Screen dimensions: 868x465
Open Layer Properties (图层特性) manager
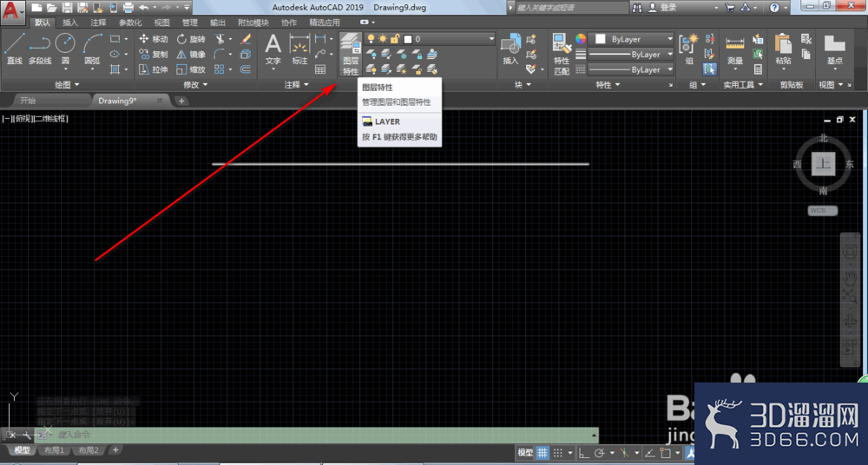pyautogui.click(x=351, y=54)
